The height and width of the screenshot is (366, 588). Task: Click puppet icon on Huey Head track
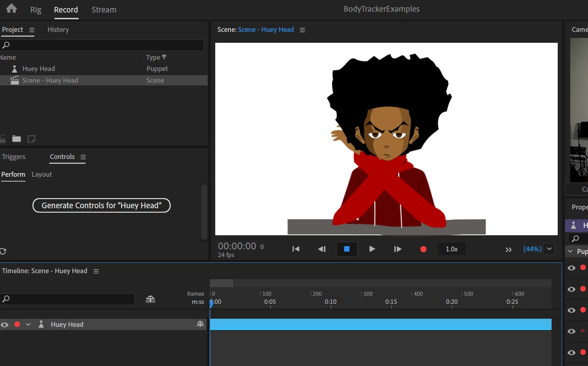41,324
